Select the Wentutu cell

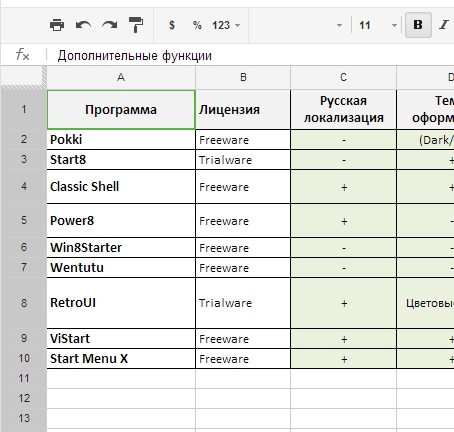click(x=121, y=268)
